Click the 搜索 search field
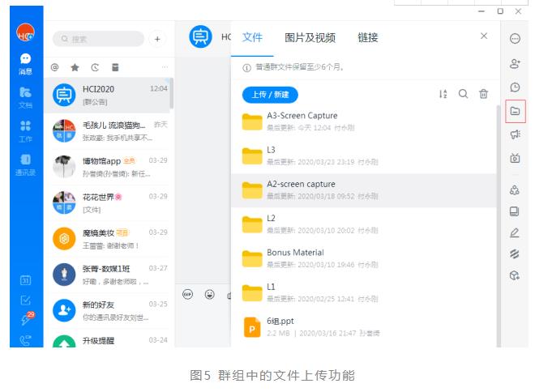The height and width of the screenshot is (392, 535). pos(97,38)
